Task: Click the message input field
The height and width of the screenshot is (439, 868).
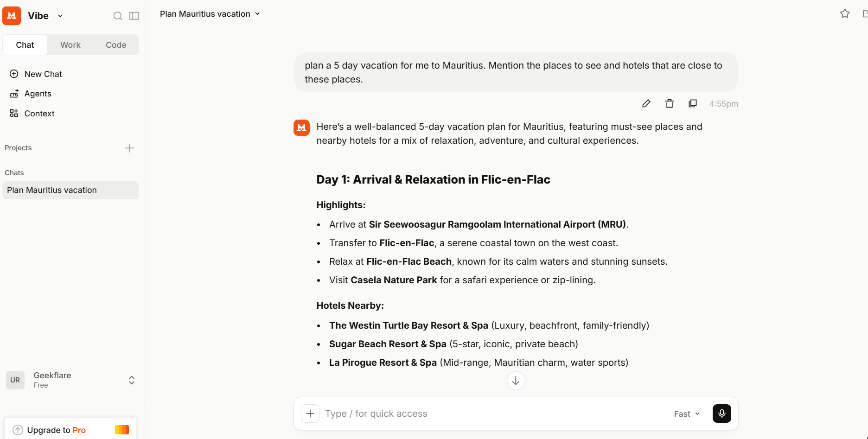Action: pos(494,414)
